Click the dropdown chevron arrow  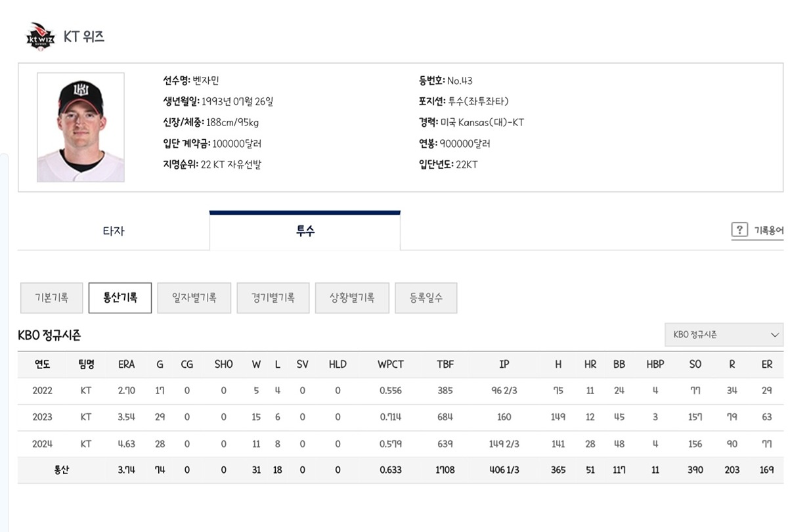(774, 335)
